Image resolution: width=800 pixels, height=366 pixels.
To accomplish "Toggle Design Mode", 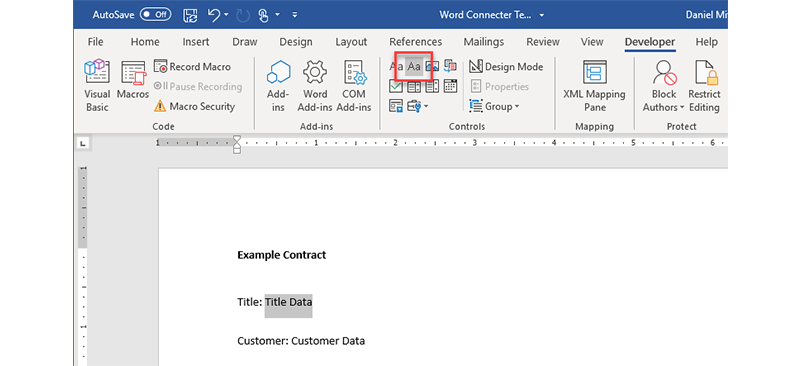I will (506, 66).
